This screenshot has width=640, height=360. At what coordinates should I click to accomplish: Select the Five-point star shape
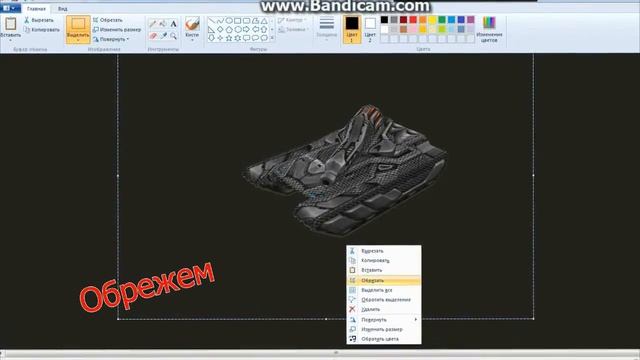[x=229, y=38]
